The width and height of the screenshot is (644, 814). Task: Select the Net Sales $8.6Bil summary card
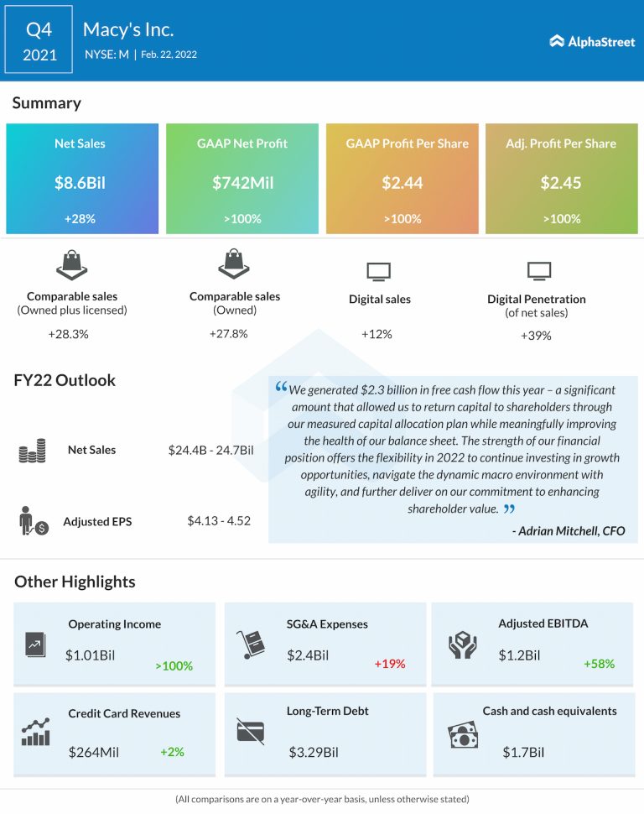pyautogui.click(x=81, y=179)
